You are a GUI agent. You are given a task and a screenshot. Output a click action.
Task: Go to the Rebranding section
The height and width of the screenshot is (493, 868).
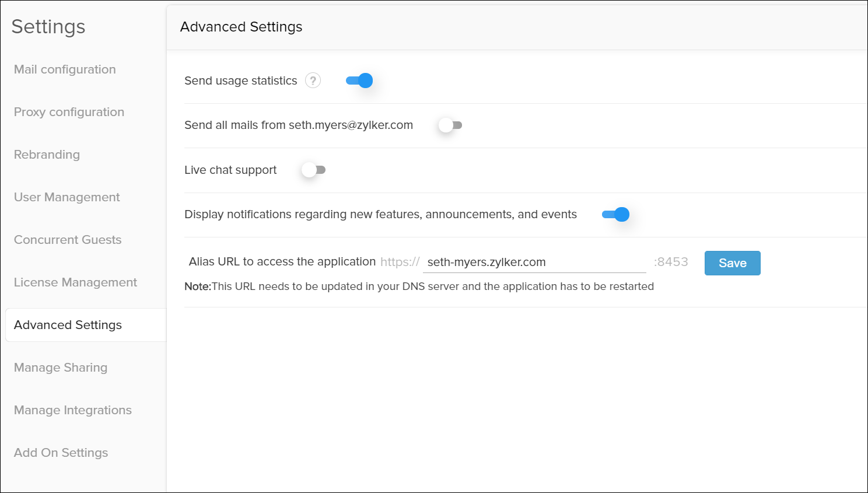(47, 155)
